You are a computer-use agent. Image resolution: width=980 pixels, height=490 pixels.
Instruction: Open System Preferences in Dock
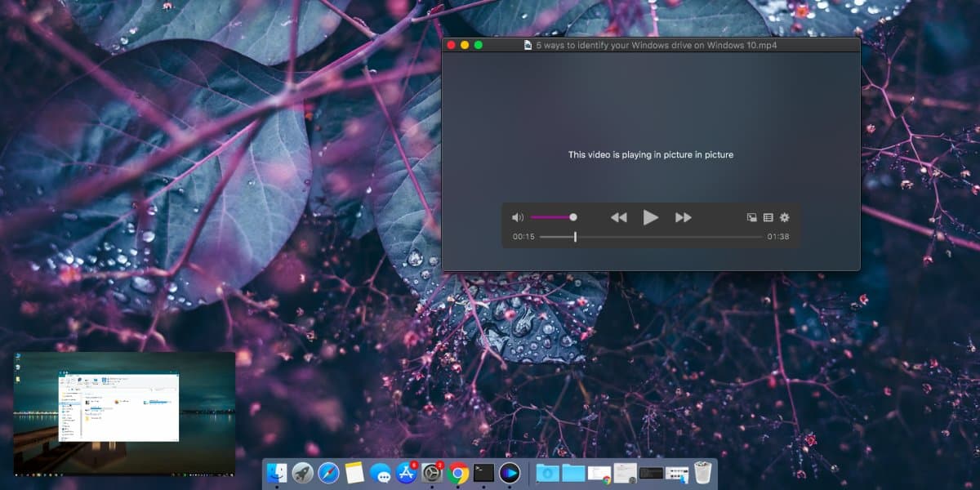(432, 472)
